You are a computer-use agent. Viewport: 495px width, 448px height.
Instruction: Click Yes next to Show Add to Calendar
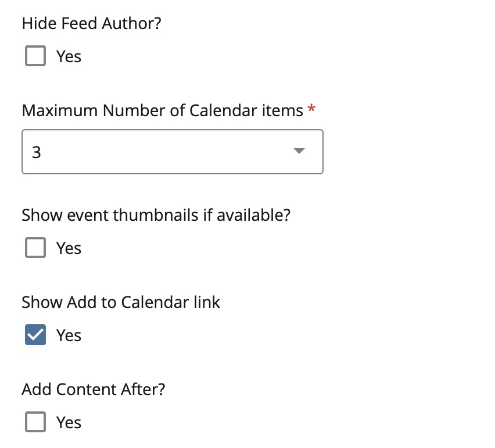[68, 335]
